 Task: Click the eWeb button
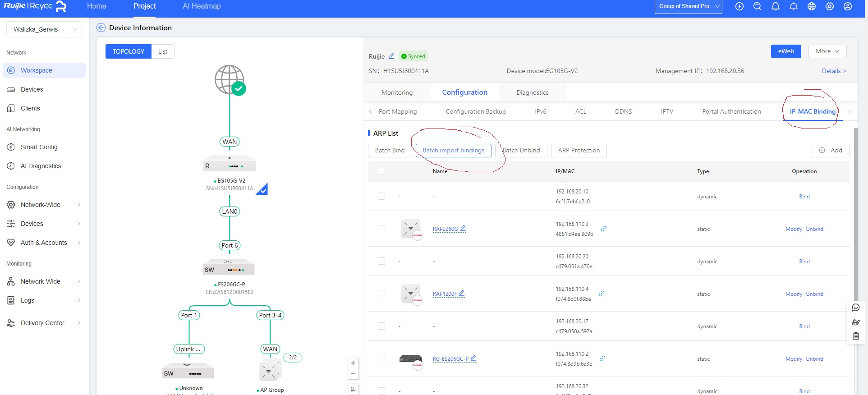[786, 51]
